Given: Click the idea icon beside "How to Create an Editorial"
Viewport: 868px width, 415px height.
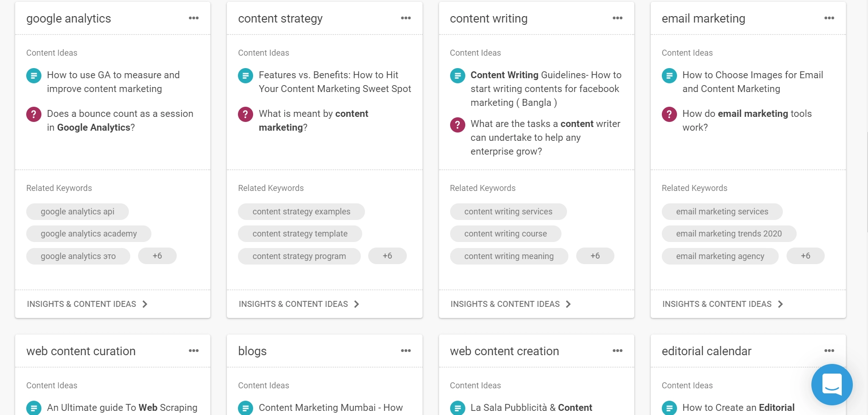Looking at the screenshot, I should pos(669,408).
